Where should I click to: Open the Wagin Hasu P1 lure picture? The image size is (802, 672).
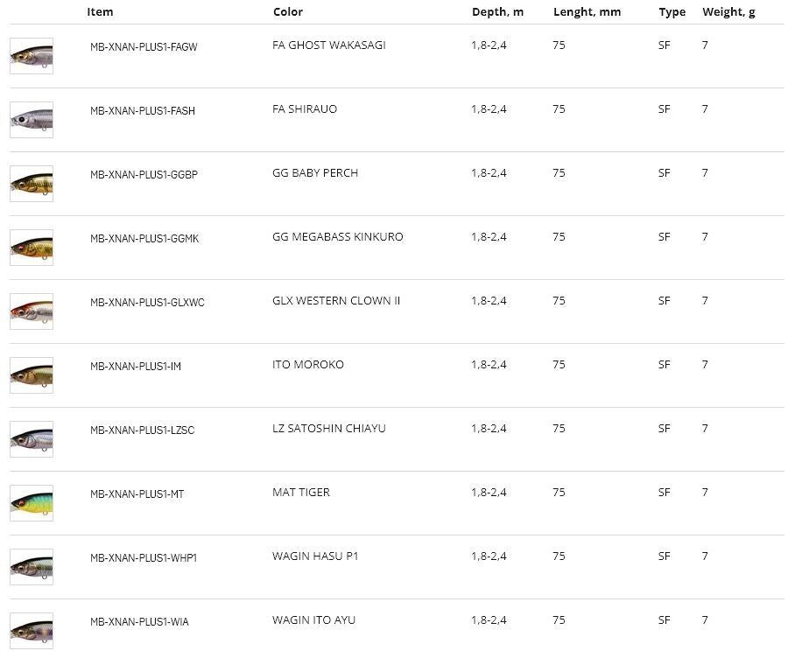(x=32, y=567)
